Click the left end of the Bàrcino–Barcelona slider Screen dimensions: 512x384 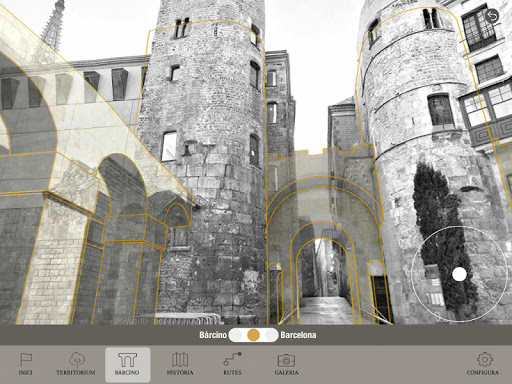coord(235,335)
